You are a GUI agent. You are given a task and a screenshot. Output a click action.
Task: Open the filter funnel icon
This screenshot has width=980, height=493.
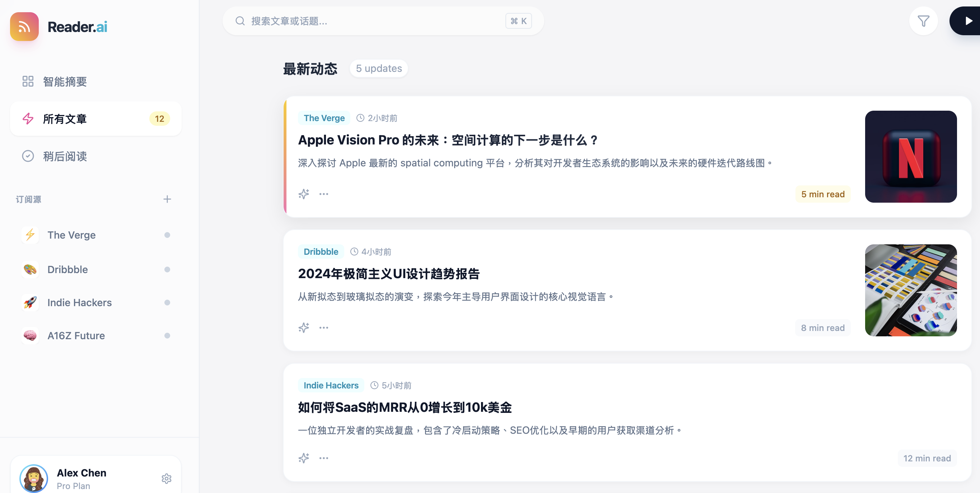click(x=923, y=21)
